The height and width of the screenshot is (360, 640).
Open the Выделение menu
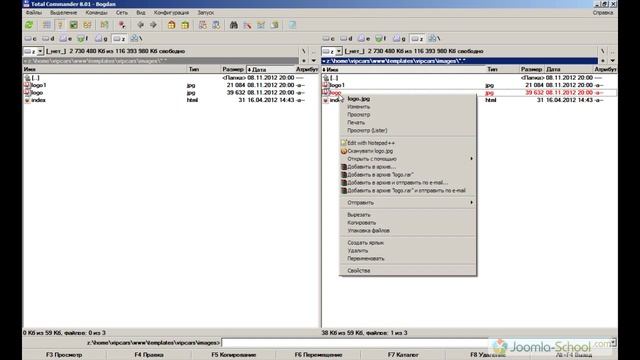coord(63,13)
